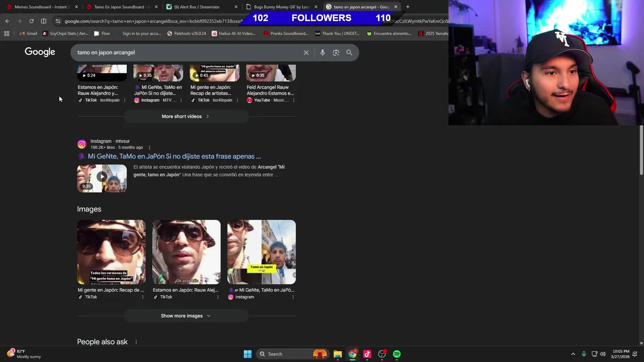Reload the current page
Viewport: 644px width, 362px height.
(31, 21)
